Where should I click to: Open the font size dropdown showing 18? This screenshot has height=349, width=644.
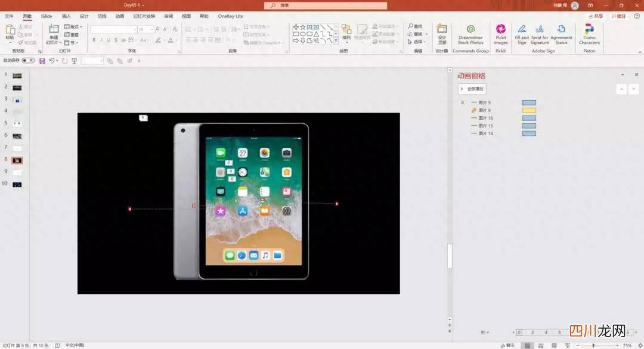coord(151,30)
